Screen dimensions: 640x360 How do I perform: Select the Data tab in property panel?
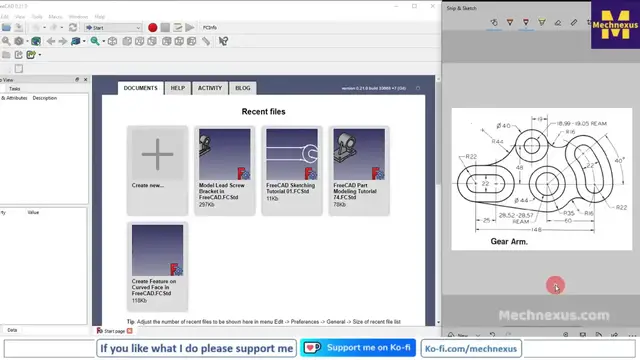(x=12, y=330)
